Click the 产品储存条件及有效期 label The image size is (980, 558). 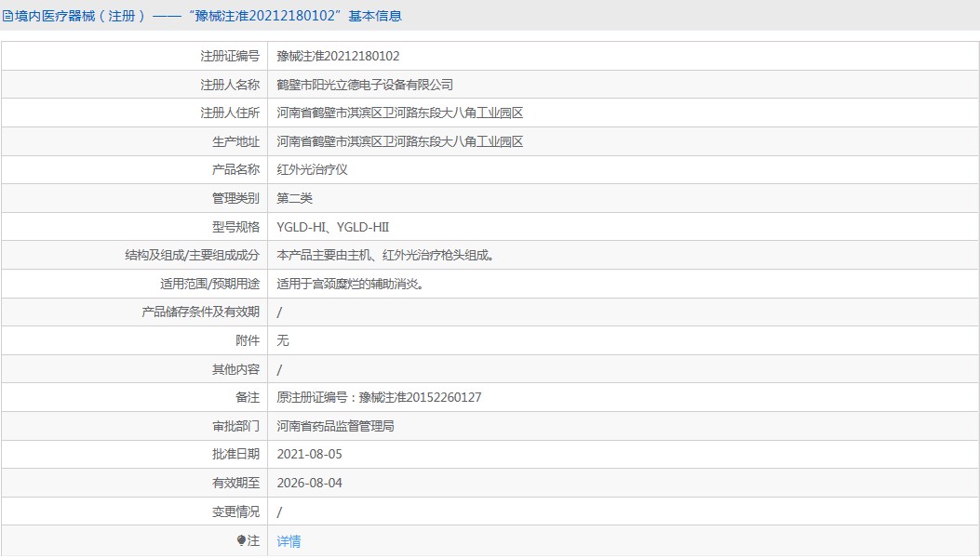[x=200, y=312]
